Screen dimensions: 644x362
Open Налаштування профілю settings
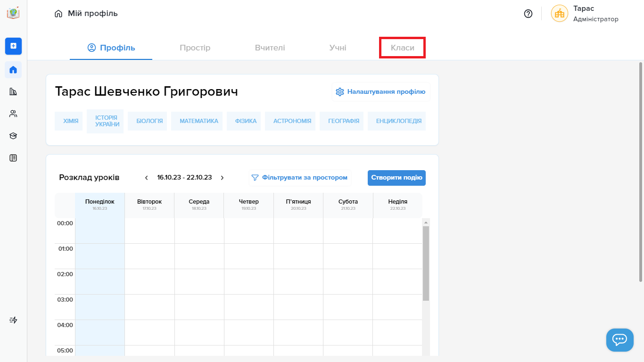coord(381,92)
